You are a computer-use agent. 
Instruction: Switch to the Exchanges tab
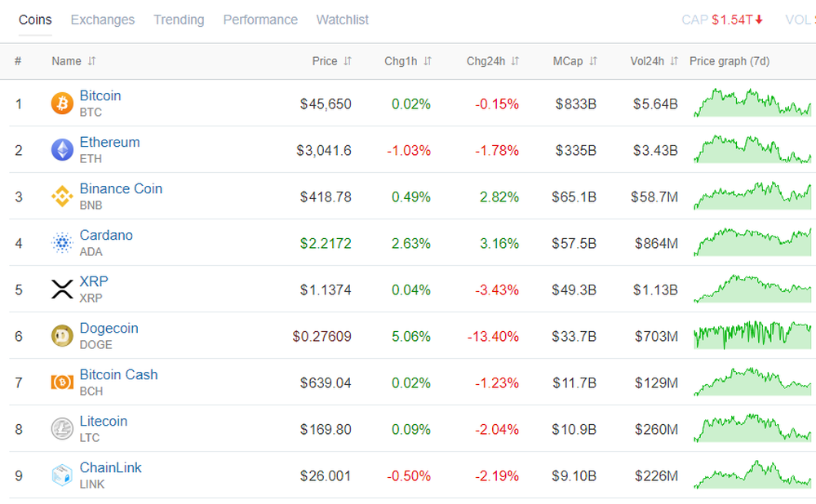coord(103,20)
